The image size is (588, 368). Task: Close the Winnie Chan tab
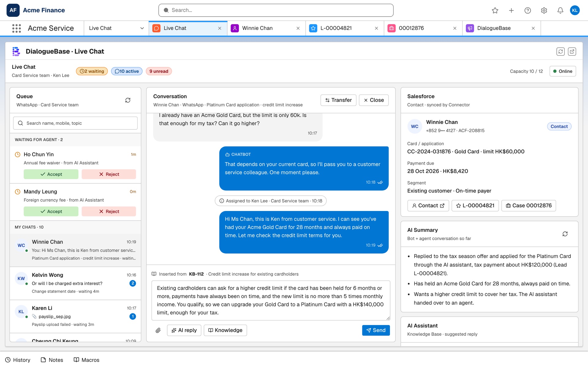coord(298,28)
